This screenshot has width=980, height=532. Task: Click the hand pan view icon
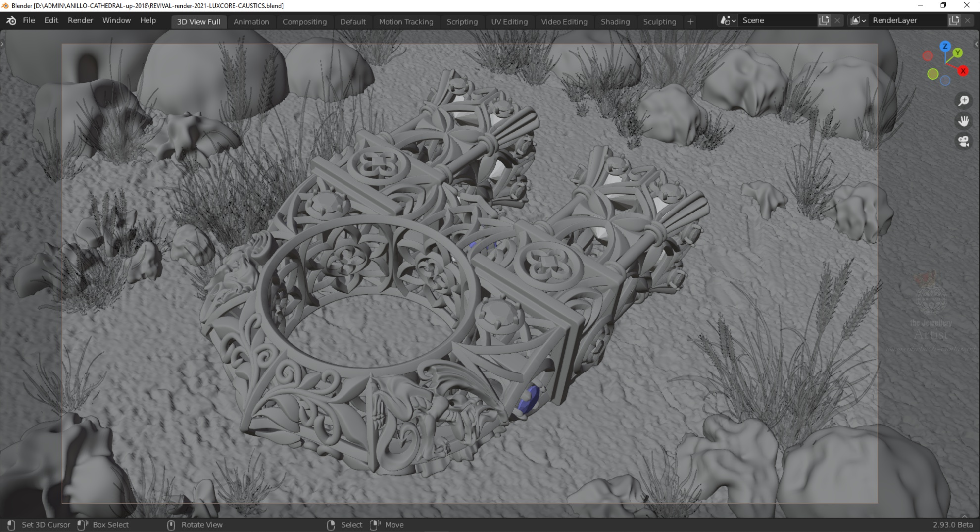point(963,121)
